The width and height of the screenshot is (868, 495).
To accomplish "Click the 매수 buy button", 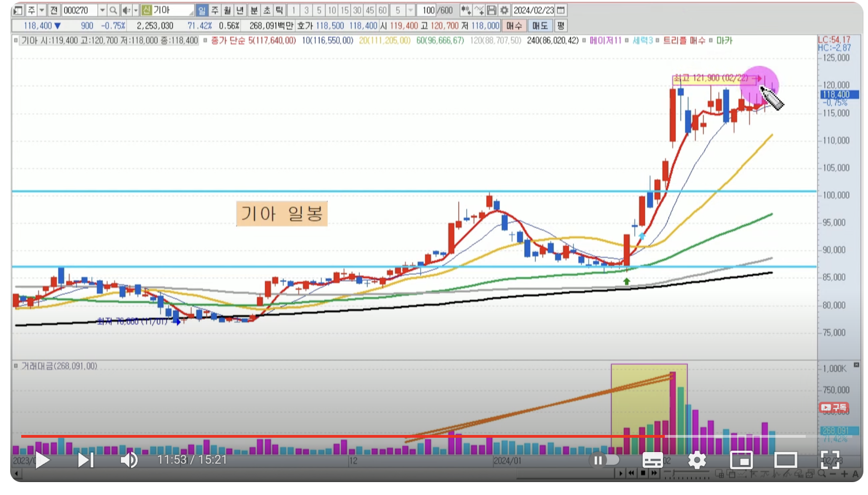I will tap(514, 26).
